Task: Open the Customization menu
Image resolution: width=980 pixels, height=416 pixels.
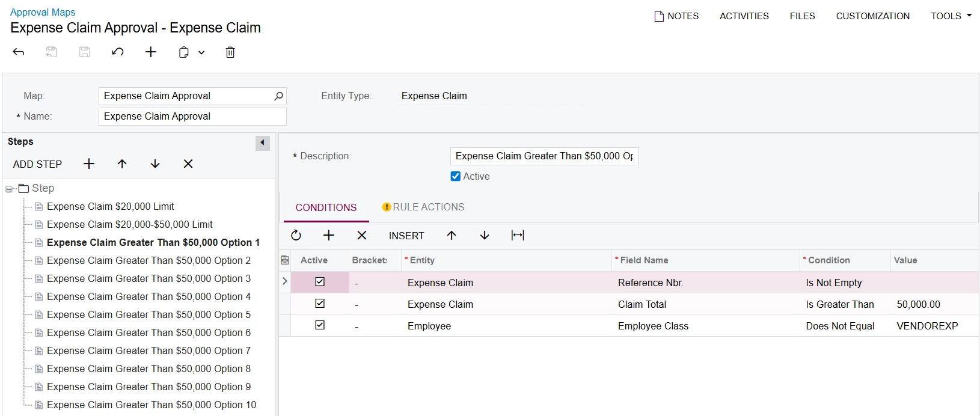Action: [873, 16]
